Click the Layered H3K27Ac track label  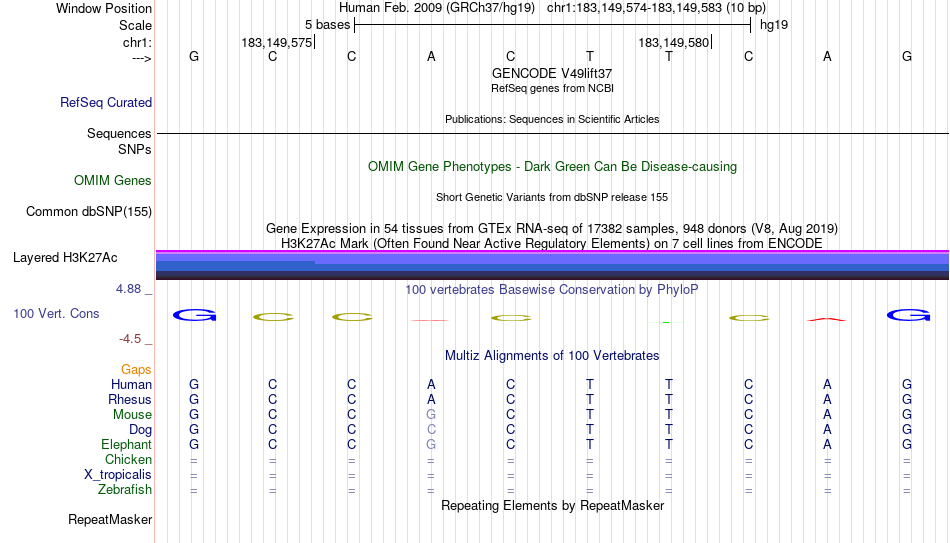(x=65, y=258)
